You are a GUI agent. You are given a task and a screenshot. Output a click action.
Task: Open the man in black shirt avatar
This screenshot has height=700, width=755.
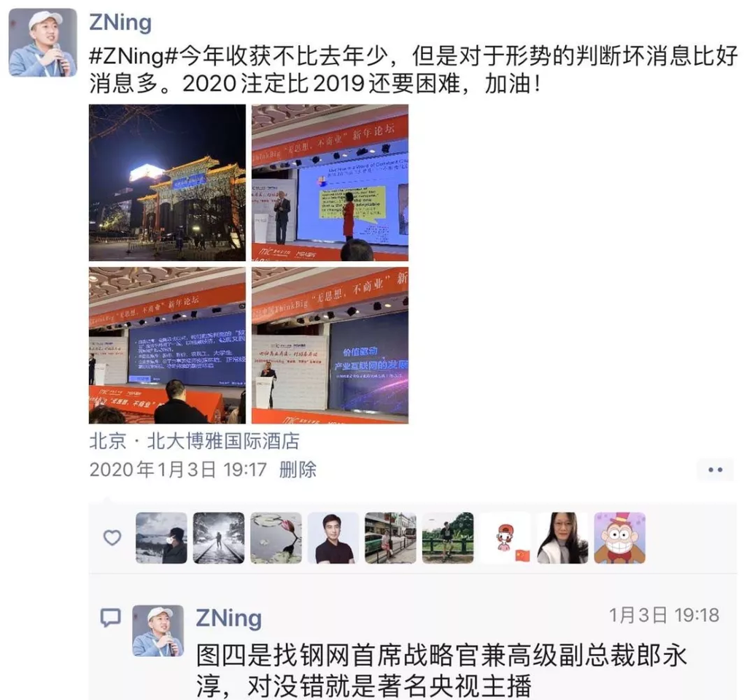pyautogui.click(x=333, y=537)
